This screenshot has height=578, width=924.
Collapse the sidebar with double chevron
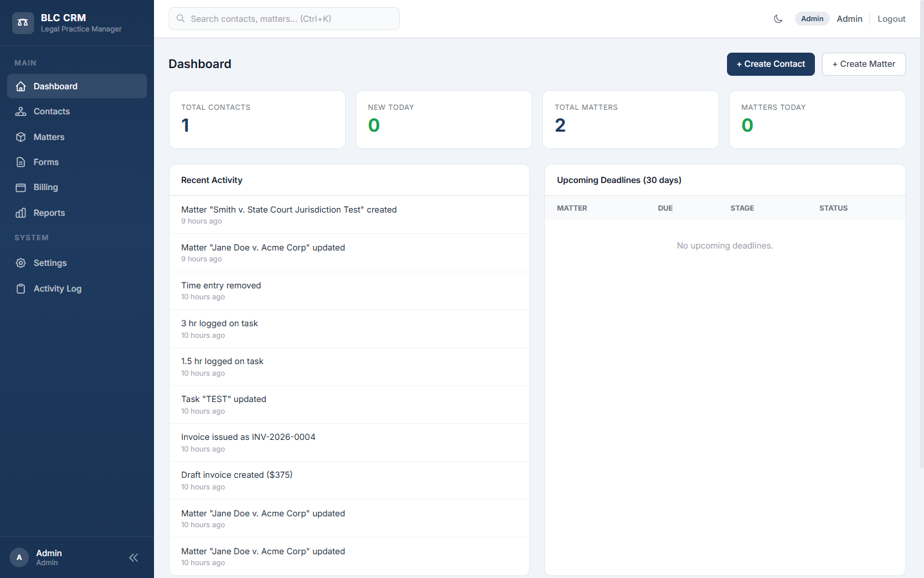[133, 557]
